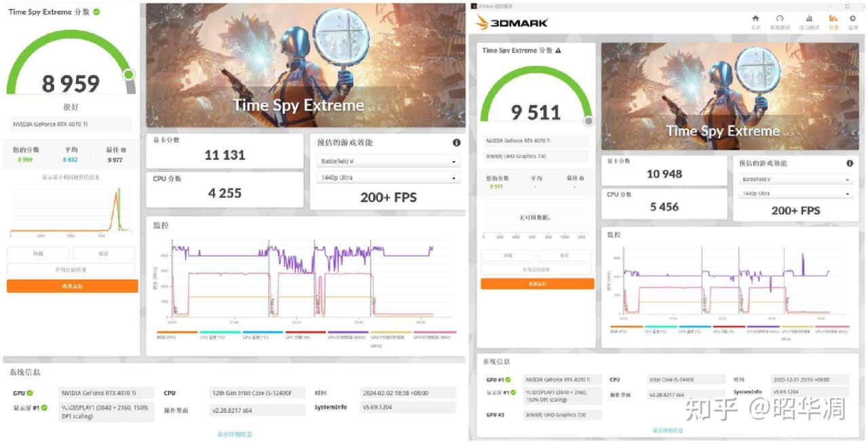The image size is (868, 444).
Task: Click info icon in 9 511 window's game performance
Action: [850, 163]
